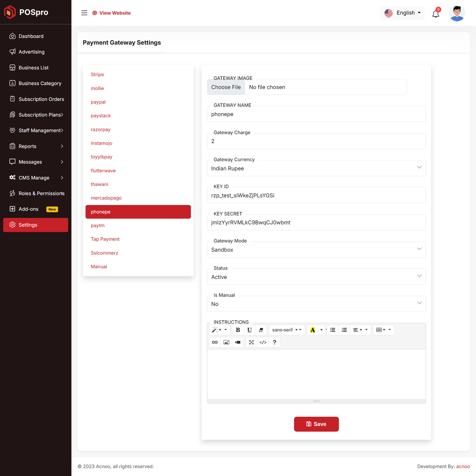Toggle the unordered bullet list
476x476 pixels.
333,330
